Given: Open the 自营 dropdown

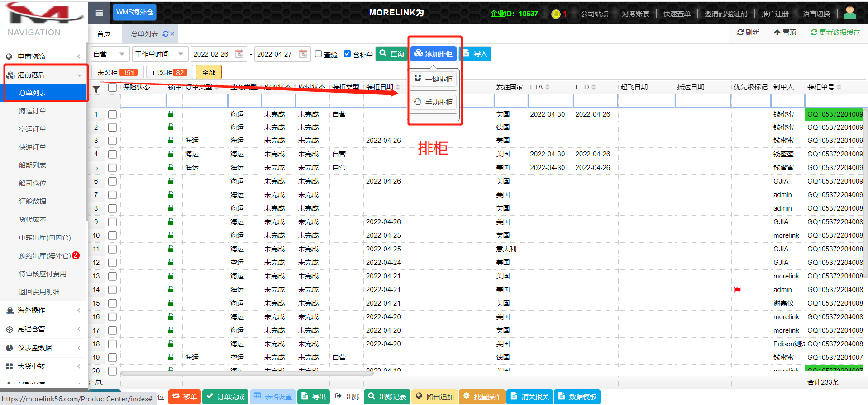Looking at the screenshot, I should point(110,54).
